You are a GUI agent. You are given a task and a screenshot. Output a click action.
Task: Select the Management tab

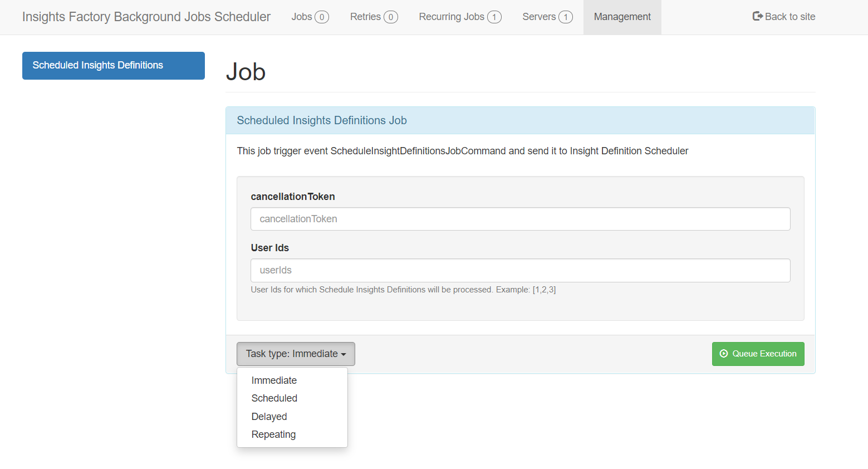pos(622,17)
